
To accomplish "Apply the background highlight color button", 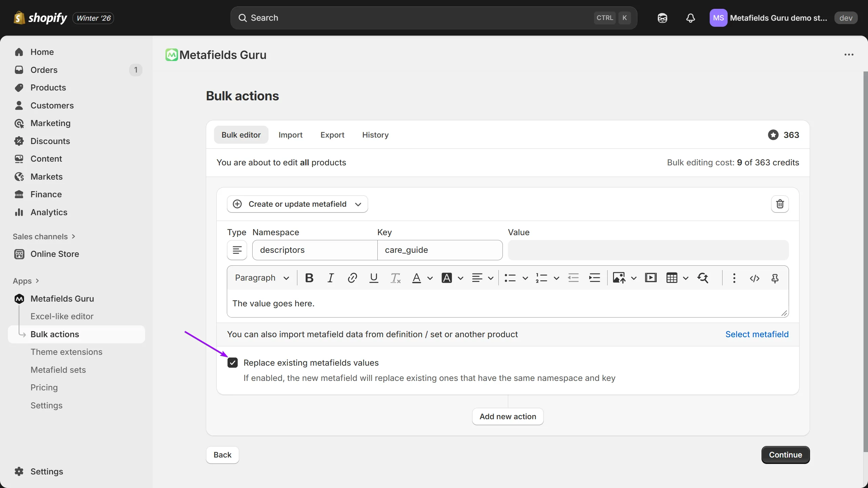I will tap(447, 278).
